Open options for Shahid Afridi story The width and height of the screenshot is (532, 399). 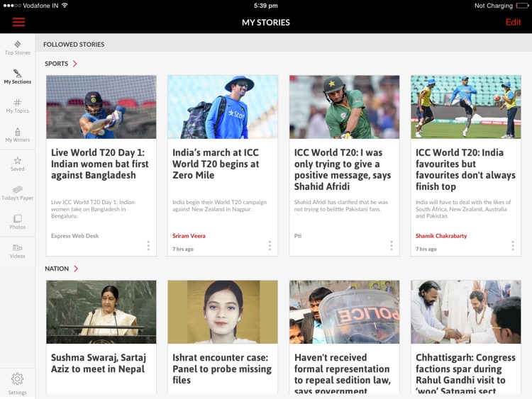click(391, 246)
